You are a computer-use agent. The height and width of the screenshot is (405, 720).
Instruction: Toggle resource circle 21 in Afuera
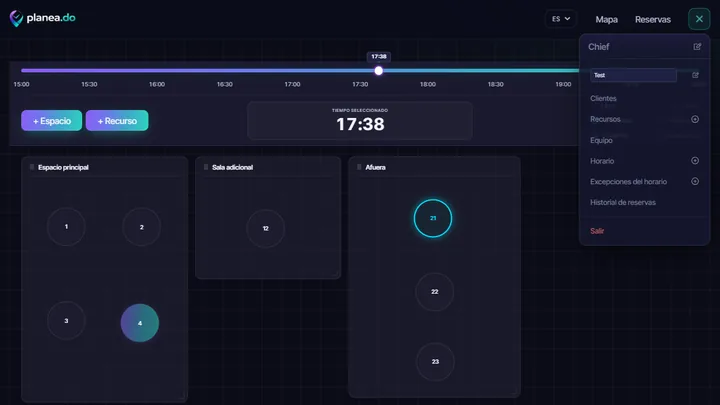click(x=433, y=218)
